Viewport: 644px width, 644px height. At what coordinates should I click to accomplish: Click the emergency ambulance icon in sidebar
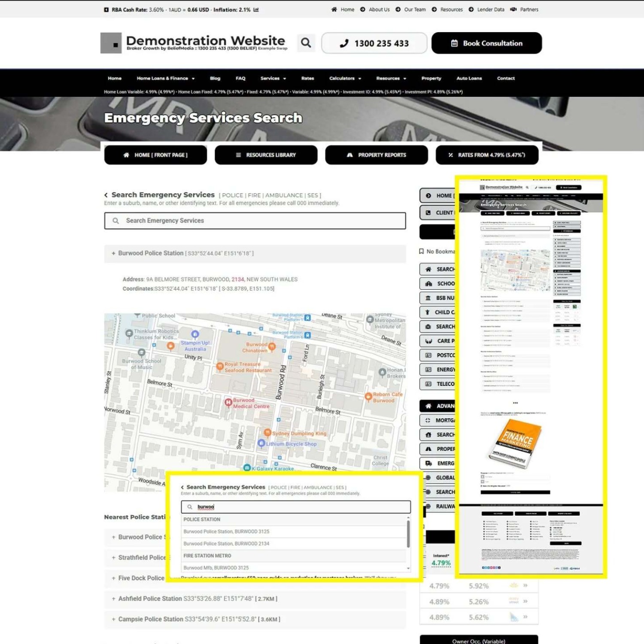pyautogui.click(x=428, y=463)
